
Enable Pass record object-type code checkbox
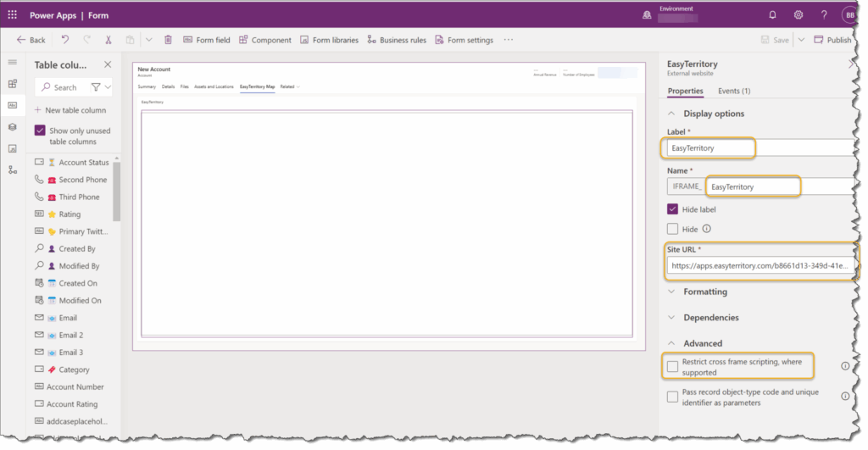click(x=672, y=397)
